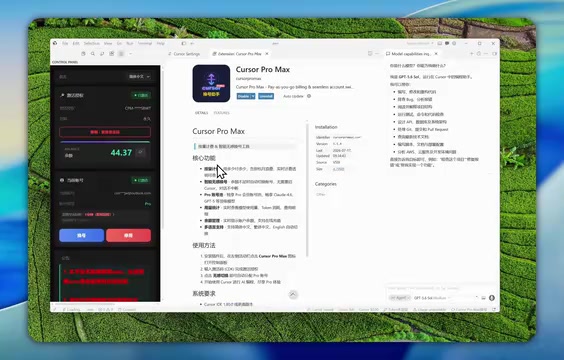Click the blue switch account button
The height and width of the screenshot is (360, 564).
click(x=82, y=236)
